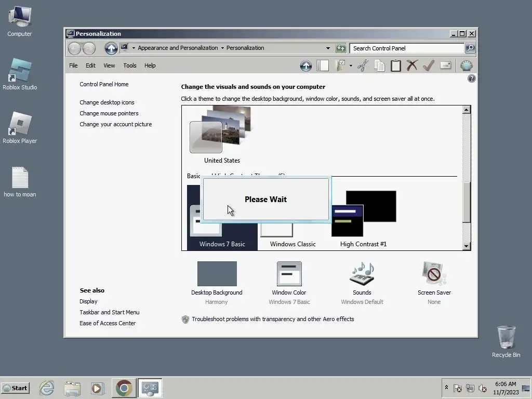
Task: Open the File menu
Action: click(x=73, y=65)
